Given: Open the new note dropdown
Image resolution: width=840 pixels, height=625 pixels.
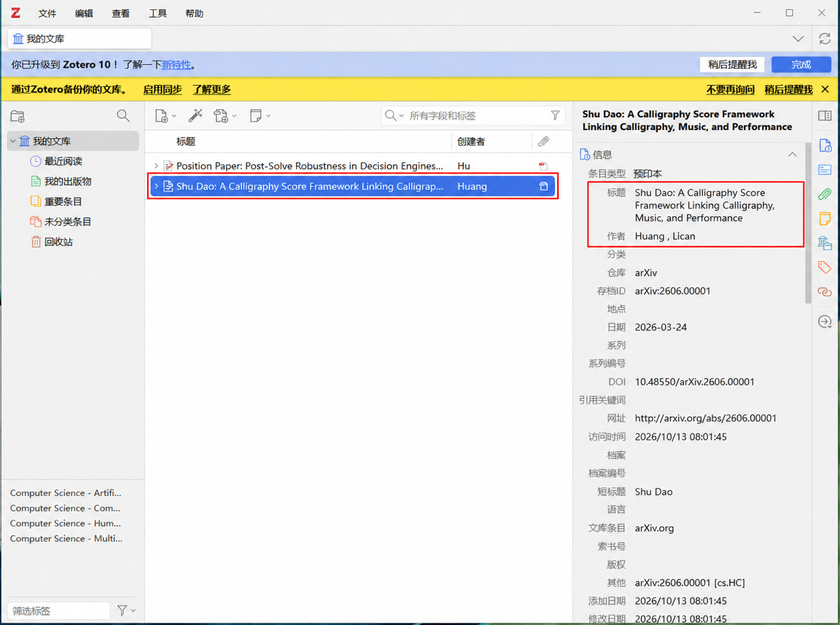Looking at the screenshot, I should coord(260,116).
